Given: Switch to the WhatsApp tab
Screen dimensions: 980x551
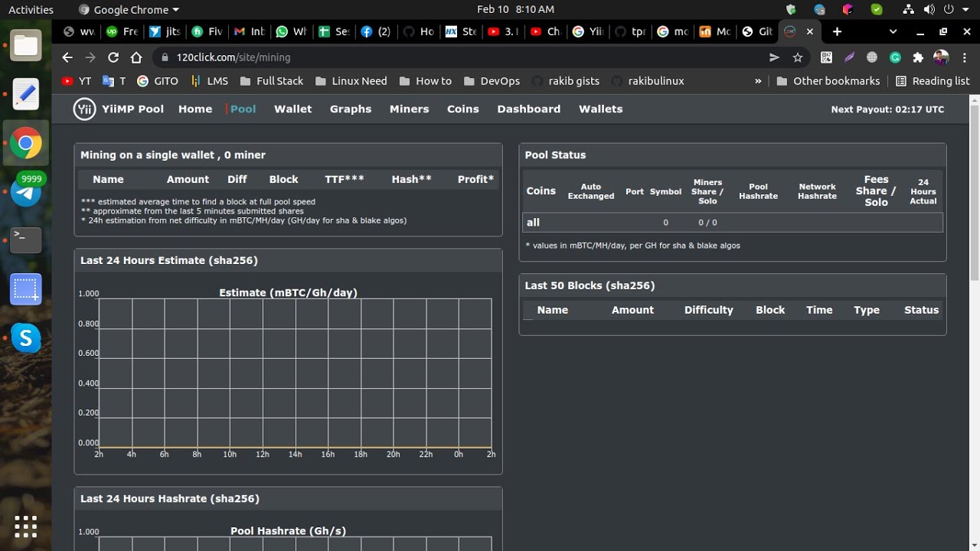Looking at the screenshot, I should 291,31.
